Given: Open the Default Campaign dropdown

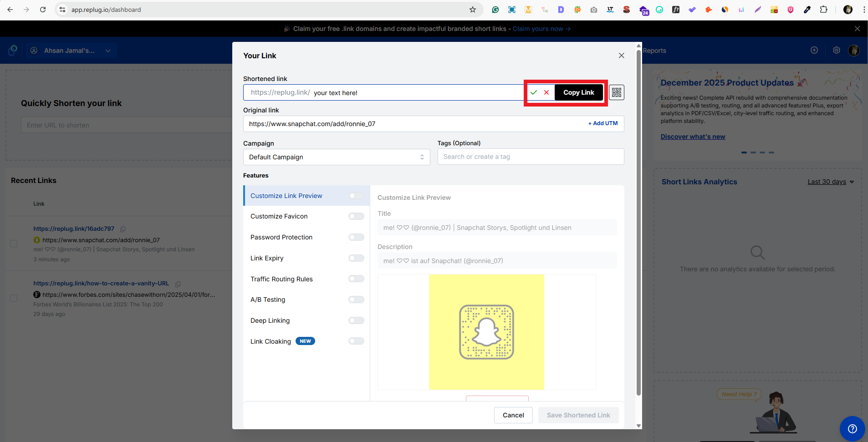Looking at the screenshot, I should click(336, 157).
